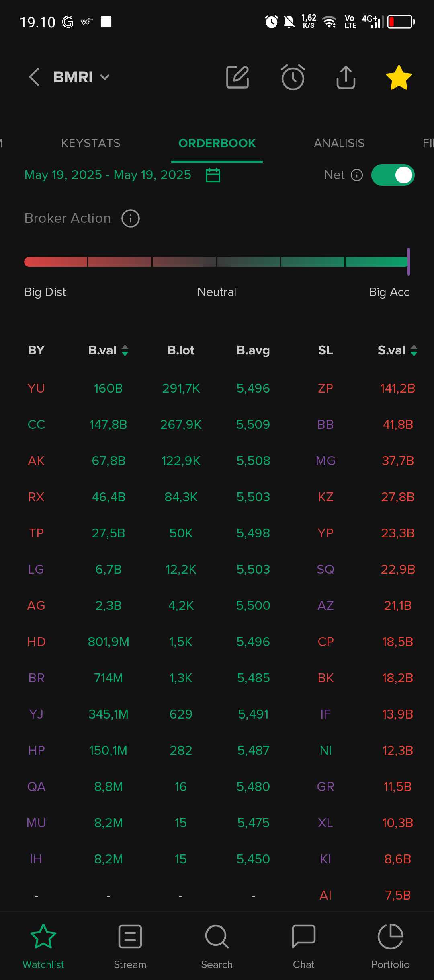Select seller broker ZP
This screenshot has height=980, width=434.
(x=325, y=388)
